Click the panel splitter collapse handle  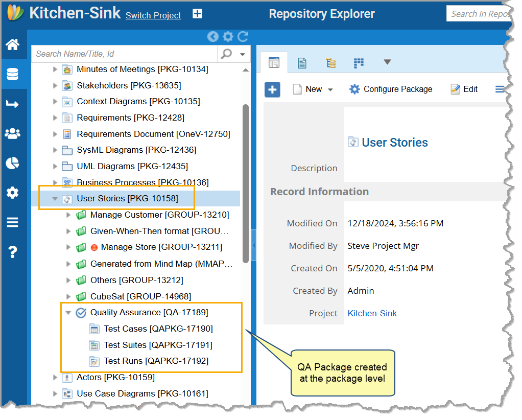pos(254,245)
